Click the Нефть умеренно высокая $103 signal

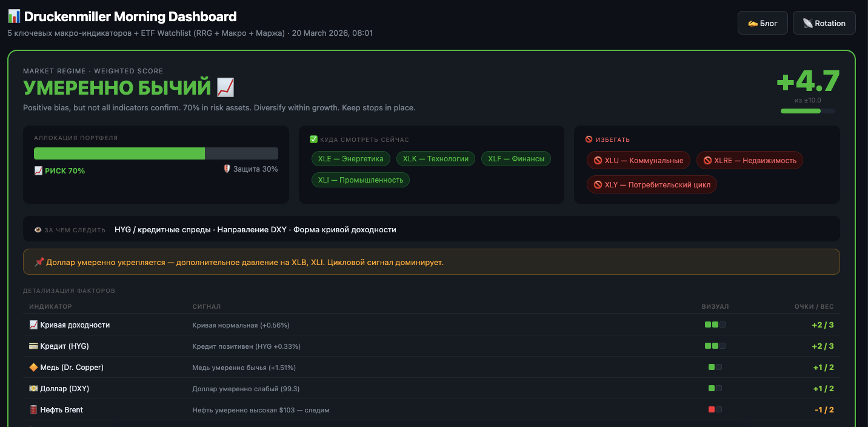[x=261, y=410]
